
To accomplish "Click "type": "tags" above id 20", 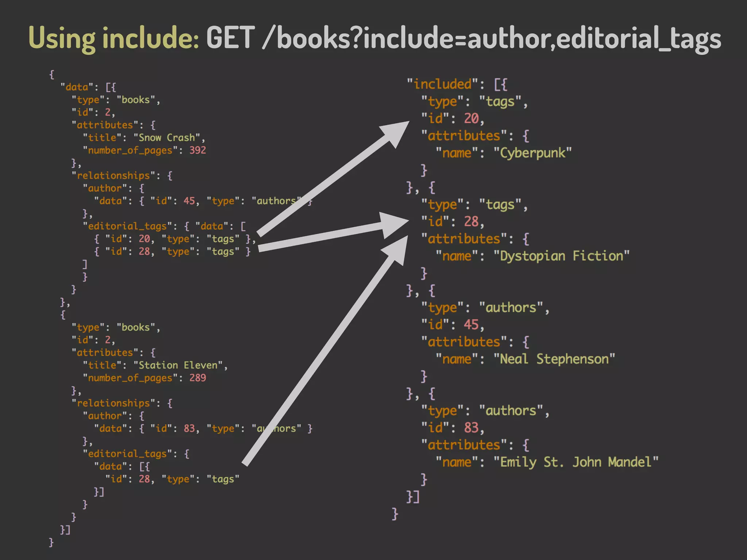I will 475,102.
